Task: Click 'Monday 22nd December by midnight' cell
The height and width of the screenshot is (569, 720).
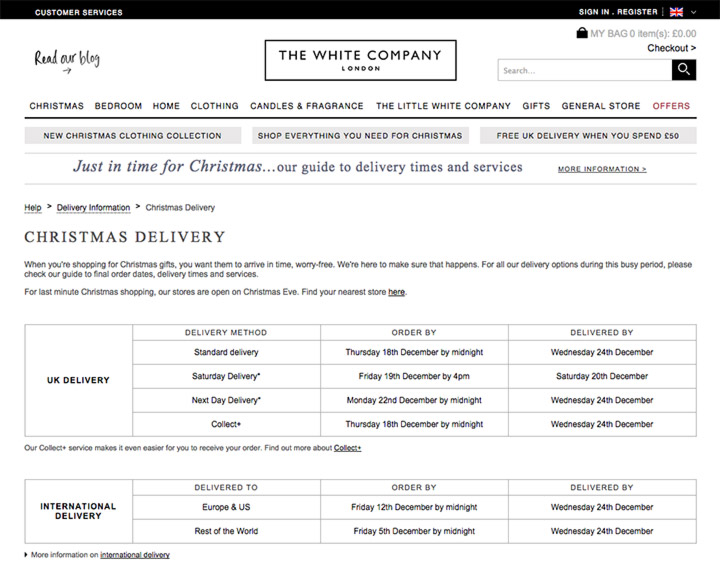Action: [x=414, y=400]
